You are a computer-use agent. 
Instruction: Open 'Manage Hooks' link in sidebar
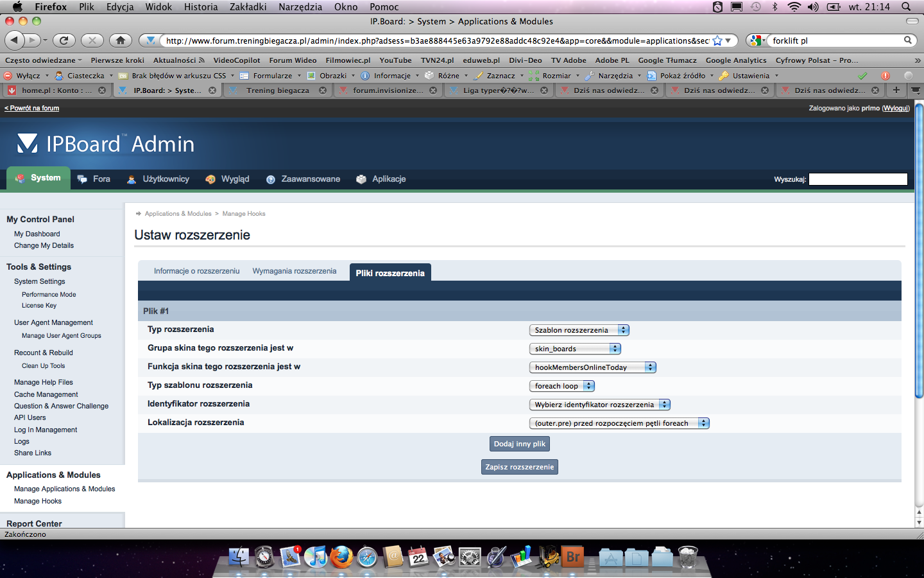(x=38, y=501)
